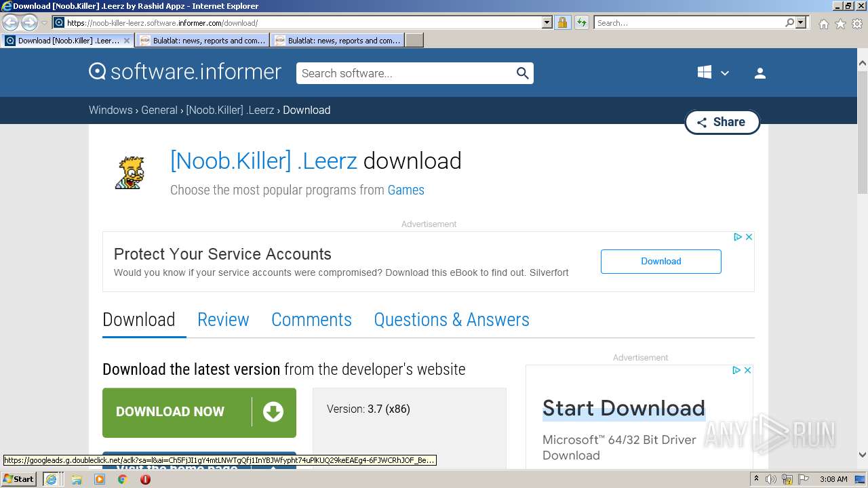Image resolution: width=868 pixels, height=488 pixels.
Task: Click the page scrollbar down arrow
Action: point(862,455)
